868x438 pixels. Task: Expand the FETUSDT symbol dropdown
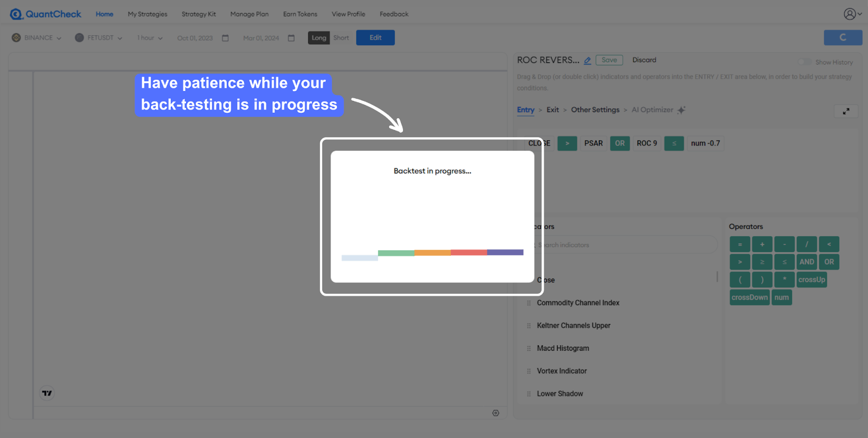(x=99, y=38)
